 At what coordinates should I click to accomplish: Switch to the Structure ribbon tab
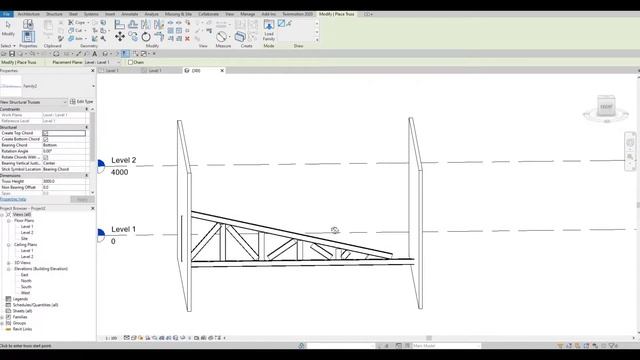pyautogui.click(x=54, y=14)
